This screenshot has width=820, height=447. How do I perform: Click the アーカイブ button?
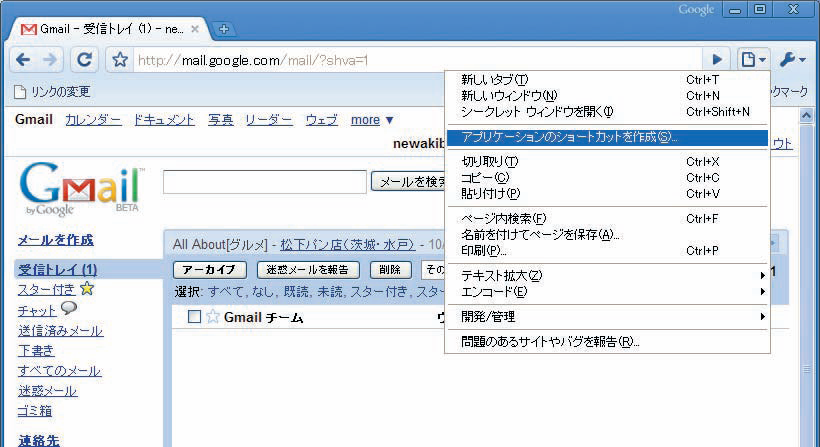click(x=209, y=270)
